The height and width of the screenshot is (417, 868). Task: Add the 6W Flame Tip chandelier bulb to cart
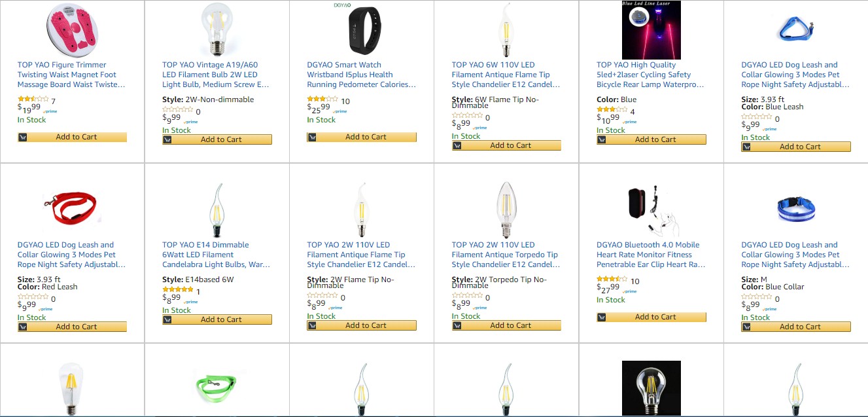click(511, 145)
